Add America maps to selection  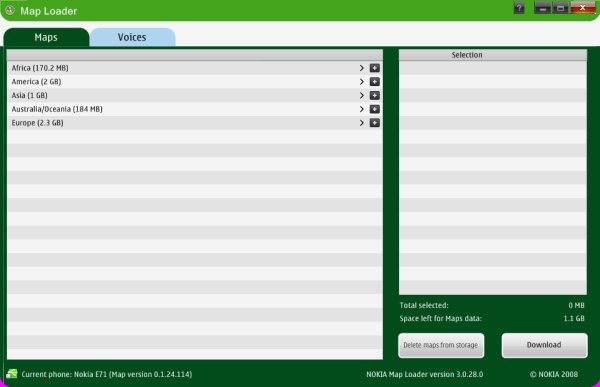tap(375, 82)
